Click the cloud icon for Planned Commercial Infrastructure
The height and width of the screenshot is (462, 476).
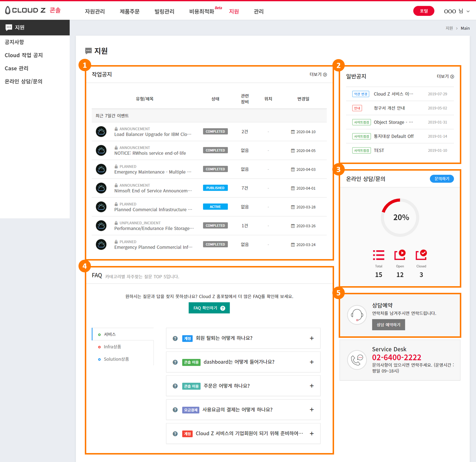pyautogui.click(x=101, y=207)
